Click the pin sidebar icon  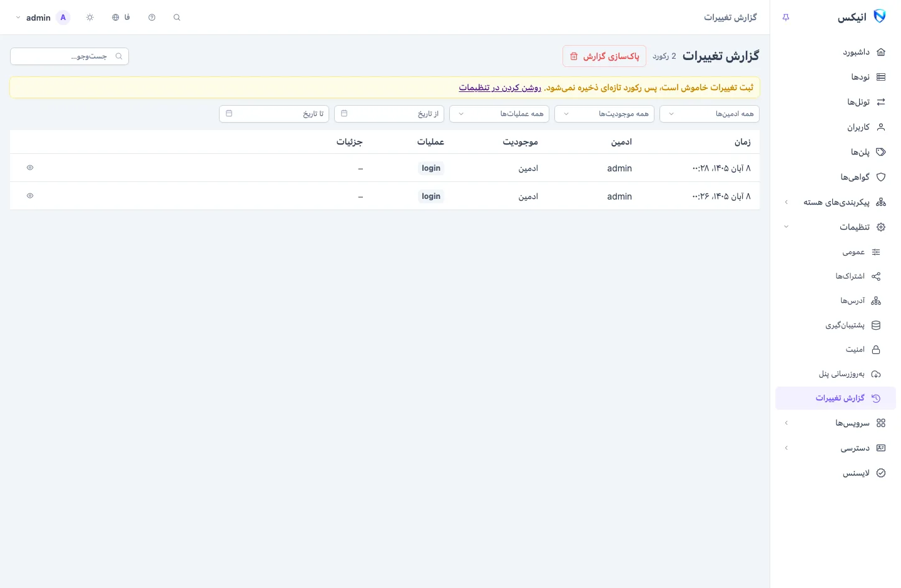[x=786, y=18]
